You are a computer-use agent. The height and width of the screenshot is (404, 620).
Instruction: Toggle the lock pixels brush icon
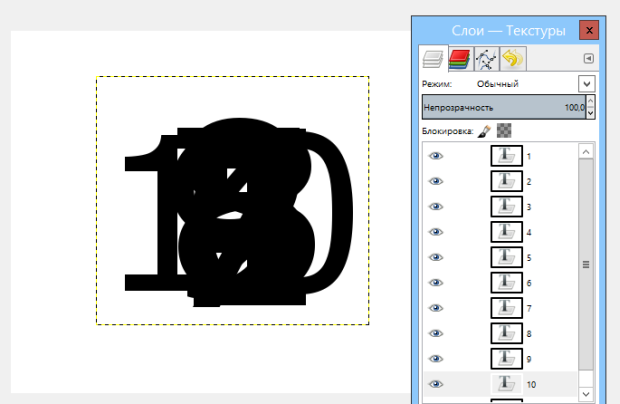coord(483,129)
